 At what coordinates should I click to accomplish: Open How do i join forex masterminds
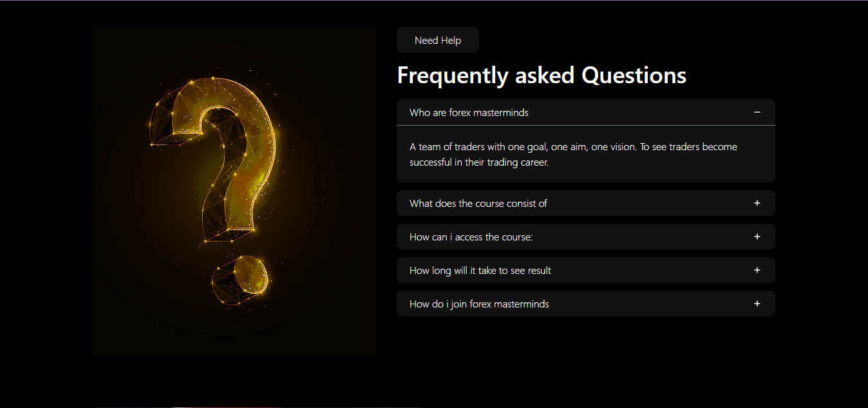479,304
